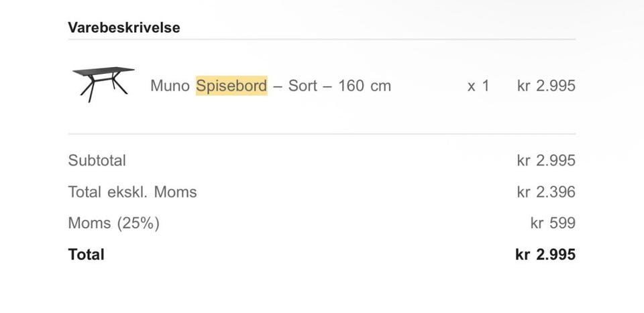
Task: Click the highlighted word Spisebord
Action: point(231,86)
